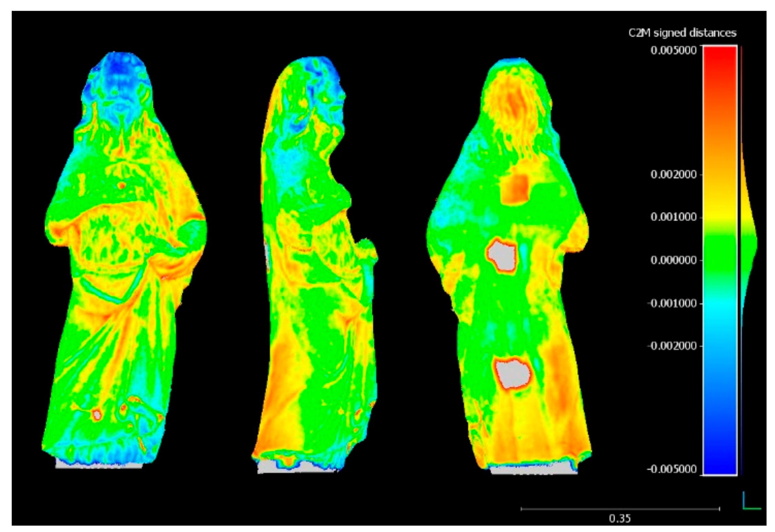The height and width of the screenshot is (532, 775).
Task: Click the 0.000000 scale label
Action: (673, 260)
